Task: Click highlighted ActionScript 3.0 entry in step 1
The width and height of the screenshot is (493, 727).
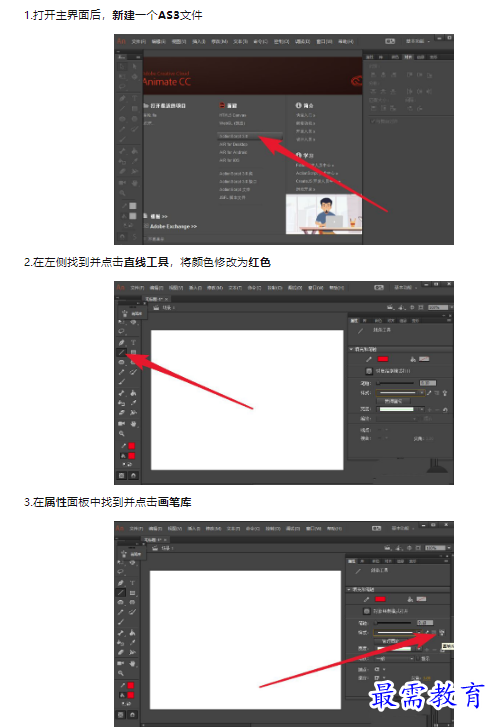Action: [x=250, y=136]
